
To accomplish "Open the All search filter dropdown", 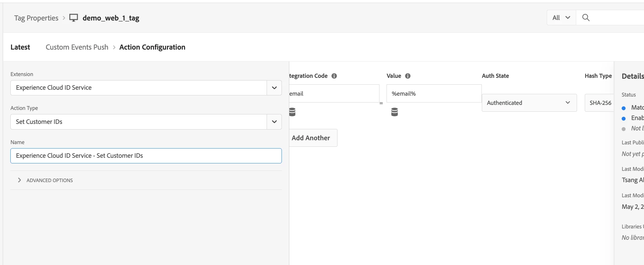I will 561,18.
